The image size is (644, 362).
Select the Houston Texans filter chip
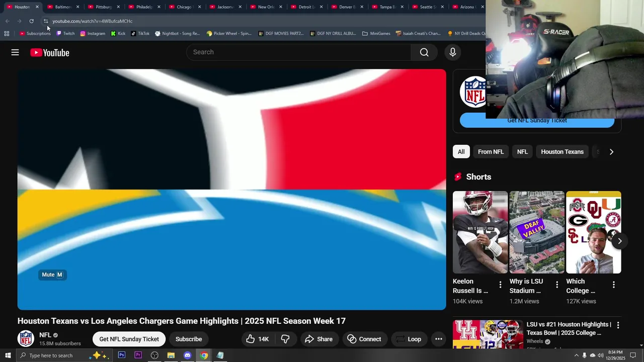point(562,152)
